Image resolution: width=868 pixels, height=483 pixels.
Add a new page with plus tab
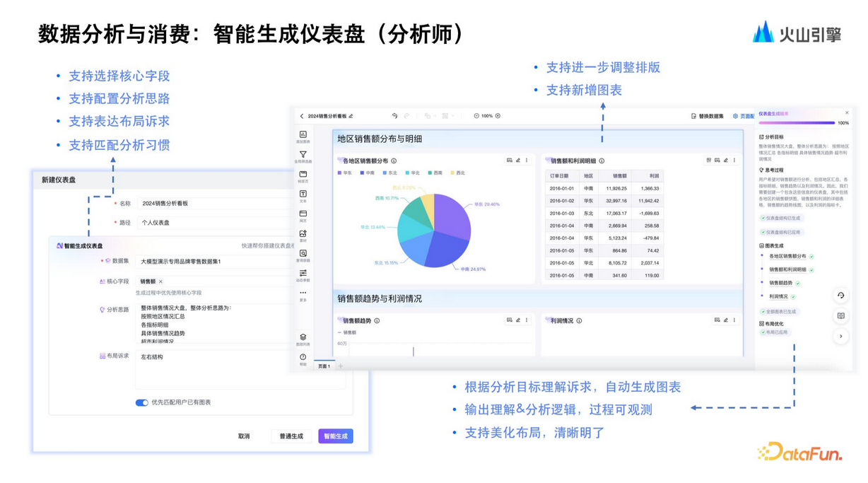[x=340, y=366]
